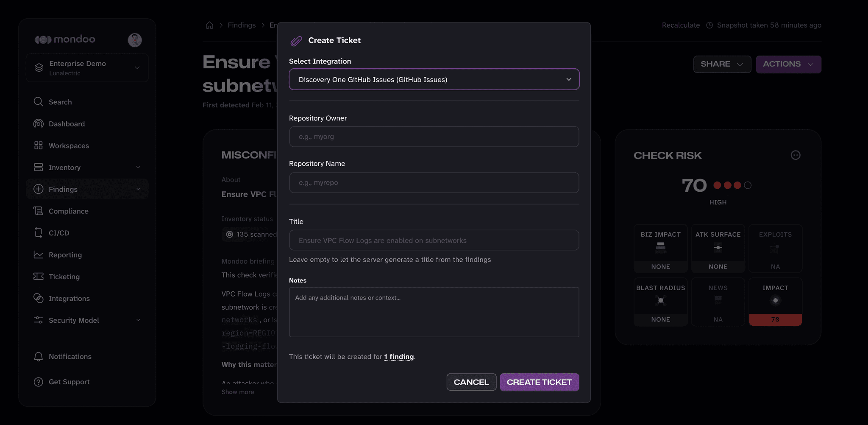Screen dimensions: 868x425
Task: Open Check Risk more-options circle icon
Action: pos(796,155)
